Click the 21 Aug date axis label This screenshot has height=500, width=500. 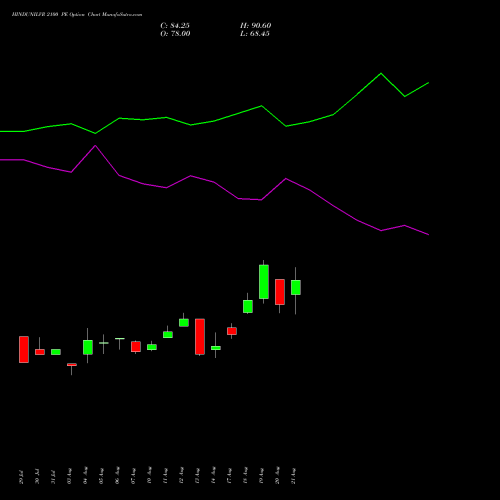(x=294, y=476)
